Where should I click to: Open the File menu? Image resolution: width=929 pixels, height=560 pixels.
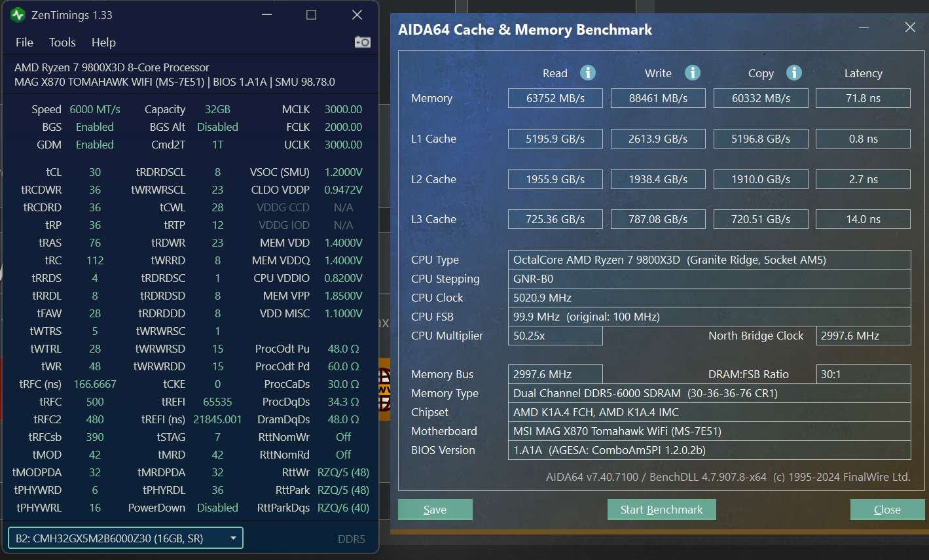pos(24,43)
